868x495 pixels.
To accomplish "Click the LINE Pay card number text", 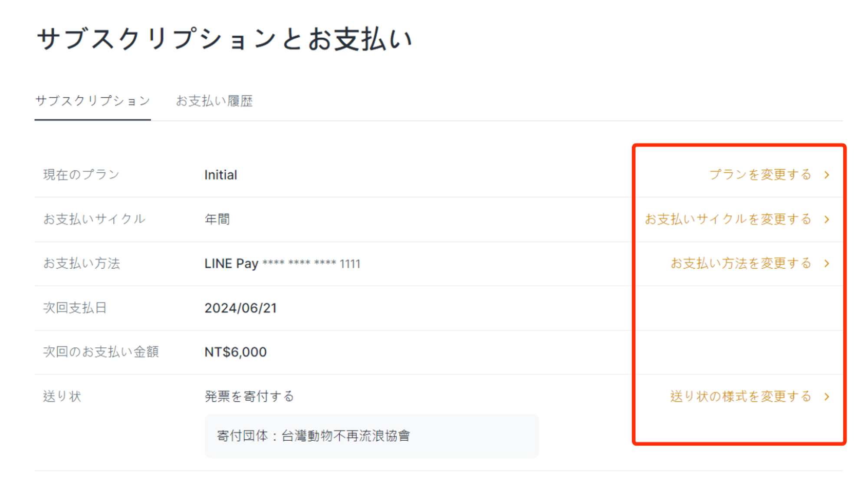I will [282, 264].
